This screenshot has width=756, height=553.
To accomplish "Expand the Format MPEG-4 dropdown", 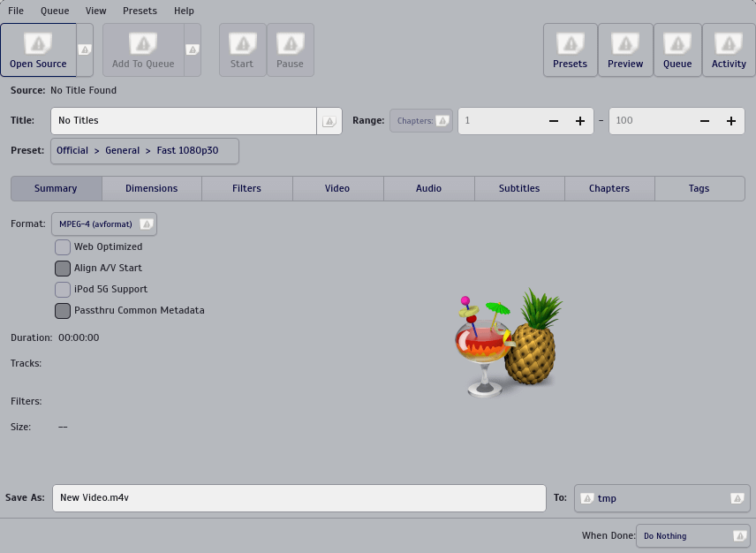I will 103,224.
